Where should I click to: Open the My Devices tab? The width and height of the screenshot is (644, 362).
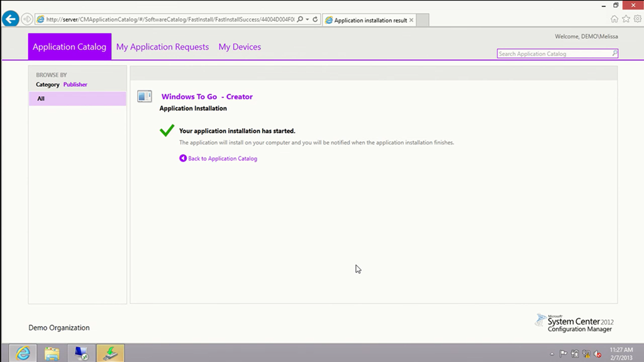240,47
